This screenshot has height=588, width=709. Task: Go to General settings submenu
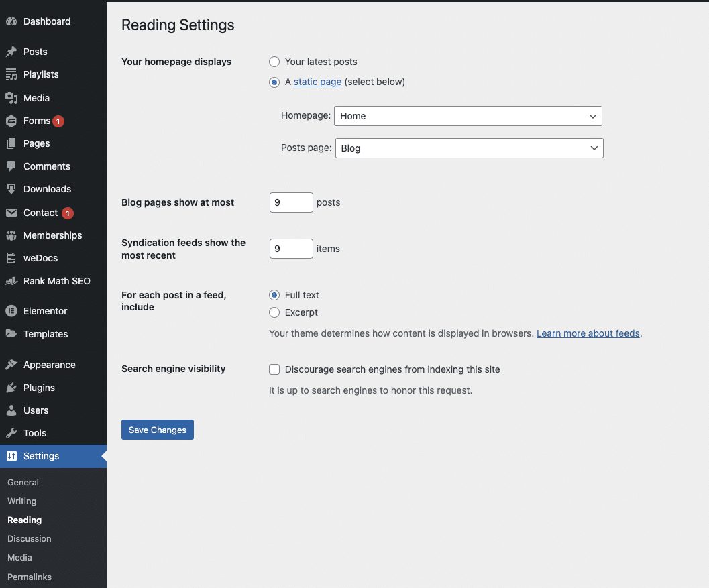point(23,482)
